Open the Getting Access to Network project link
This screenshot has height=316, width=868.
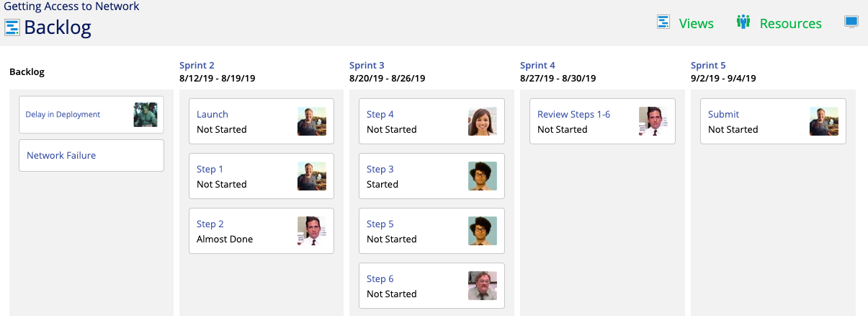tap(72, 6)
